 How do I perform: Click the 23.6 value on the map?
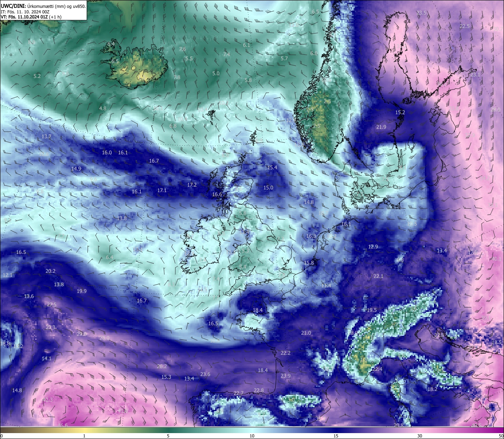(205, 374)
